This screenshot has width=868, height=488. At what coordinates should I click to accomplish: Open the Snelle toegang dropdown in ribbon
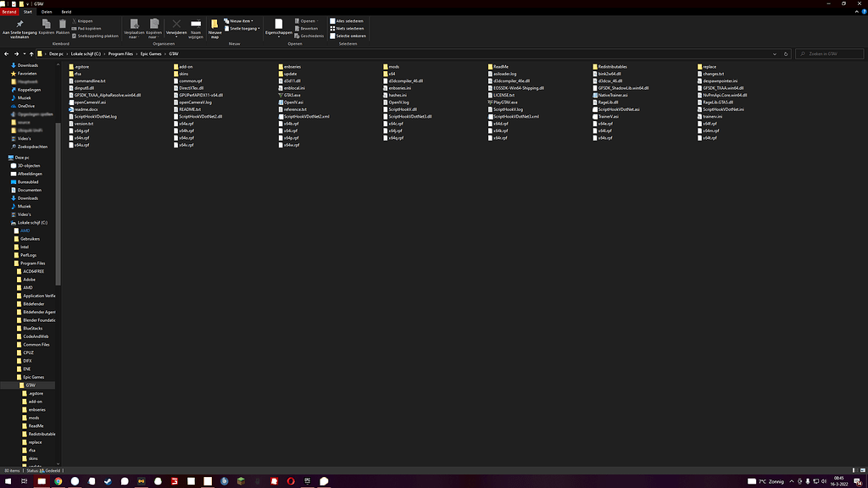[x=244, y=28]
